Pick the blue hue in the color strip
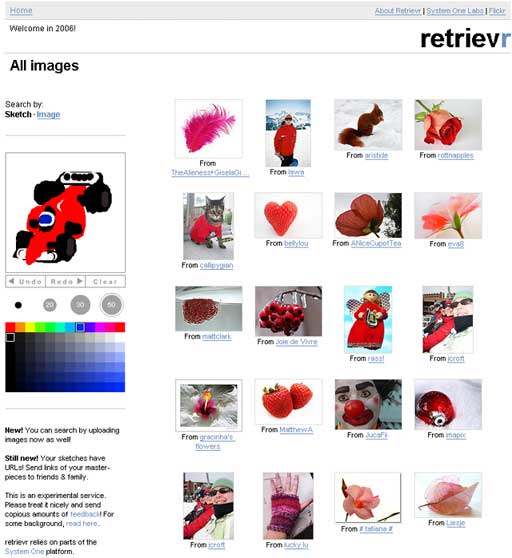This screenshot has width=512, height=558. pos(80,327)
